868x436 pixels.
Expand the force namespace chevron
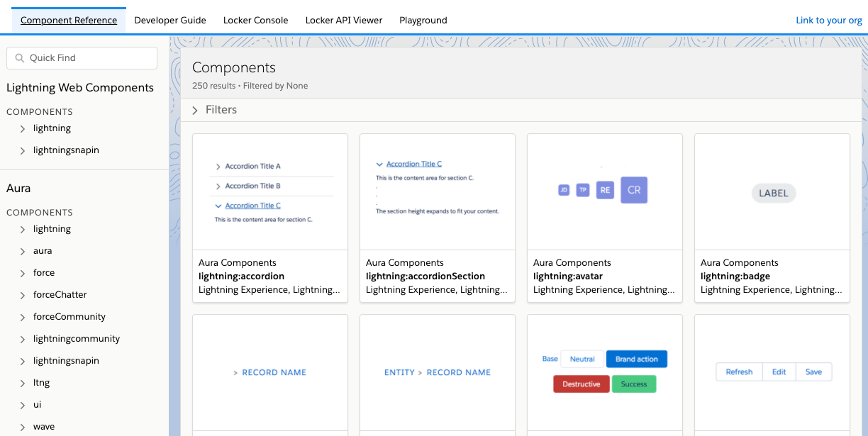pos(23,273)
